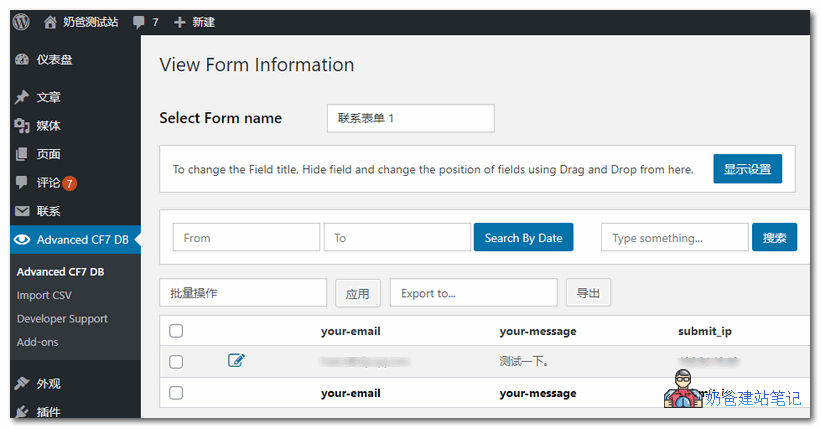Click the 仪表盘 dashboard icon

(22, 60)
